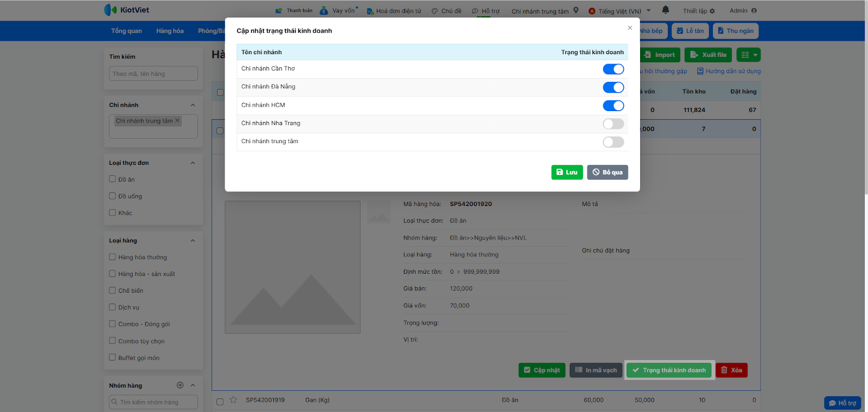Check the Buffet gọi món filter
868x412 pixels.
112,358
